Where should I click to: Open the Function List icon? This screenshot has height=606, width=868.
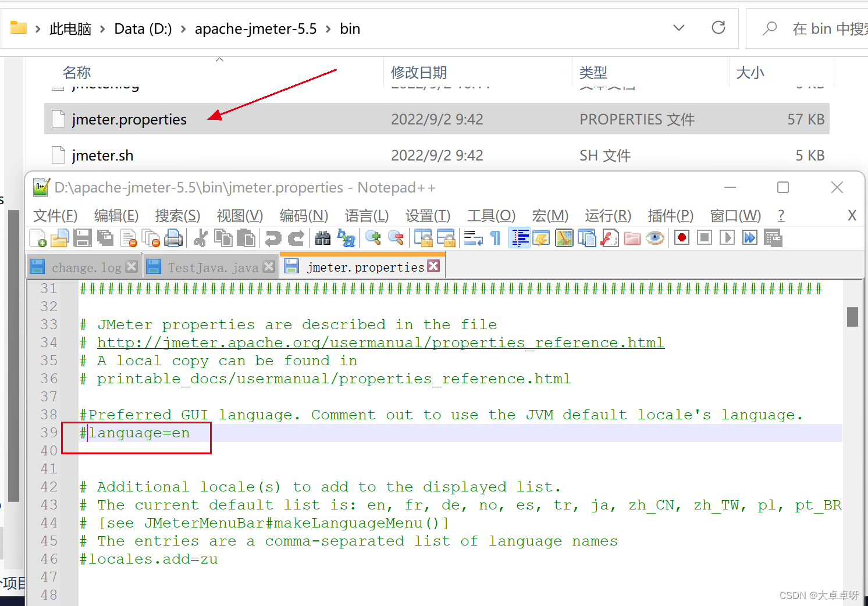point(610,238)
